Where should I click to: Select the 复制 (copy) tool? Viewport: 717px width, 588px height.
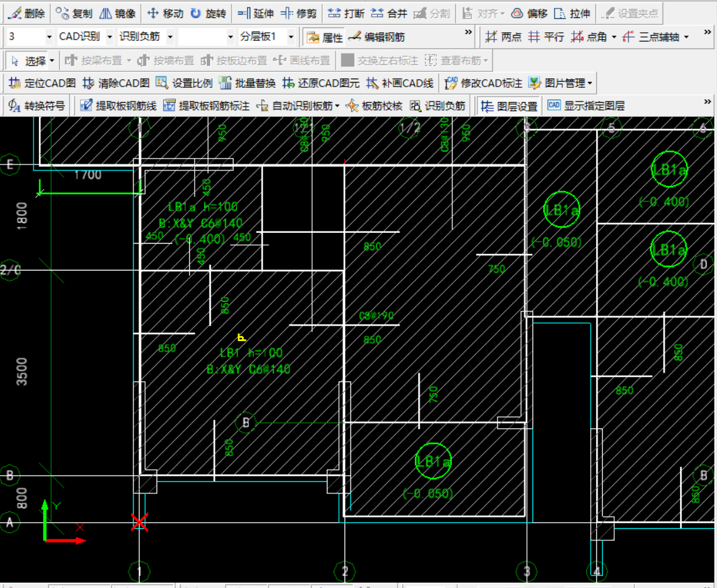point(74,13)
